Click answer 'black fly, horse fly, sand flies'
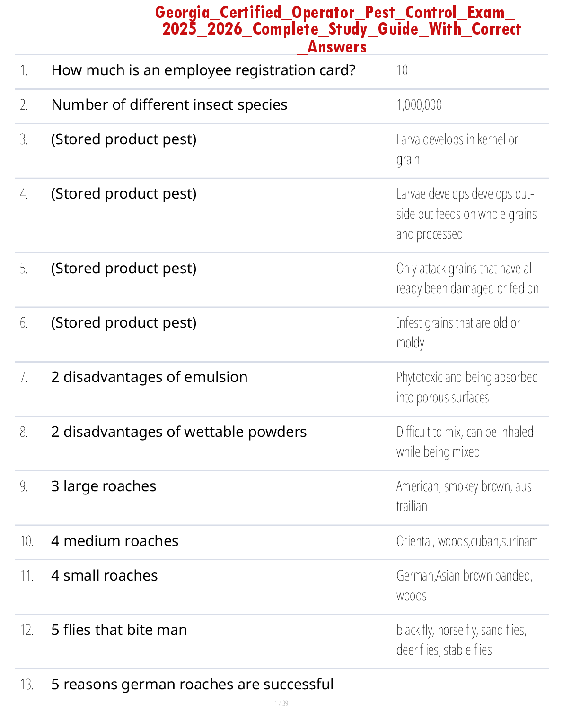 (x=461, y=640)
